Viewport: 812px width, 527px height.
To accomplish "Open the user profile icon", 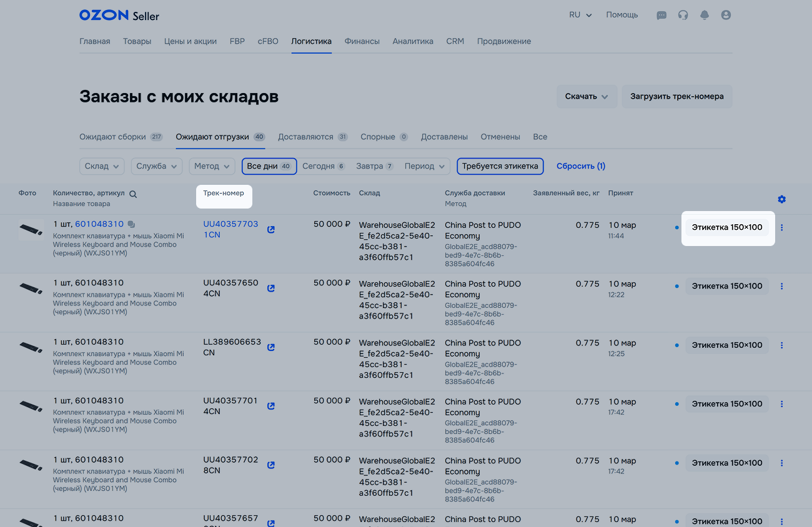I will coord(726,15).
